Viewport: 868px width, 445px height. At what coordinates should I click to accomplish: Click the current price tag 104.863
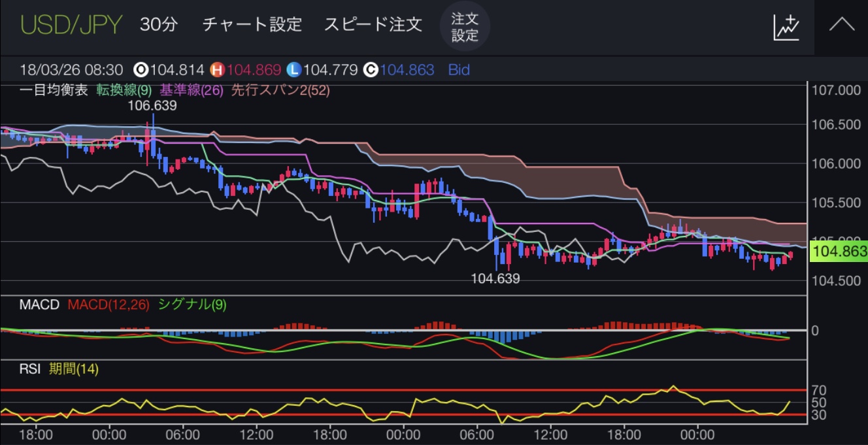837,251
